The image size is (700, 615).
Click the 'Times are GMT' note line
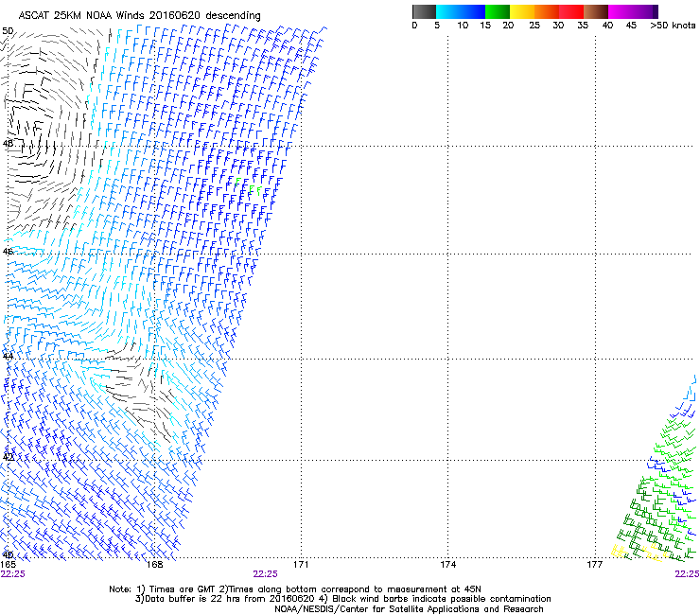coord(295,589)
